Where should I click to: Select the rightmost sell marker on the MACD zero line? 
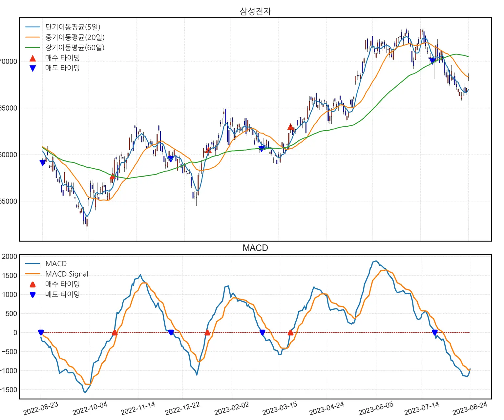click(435, 332)
